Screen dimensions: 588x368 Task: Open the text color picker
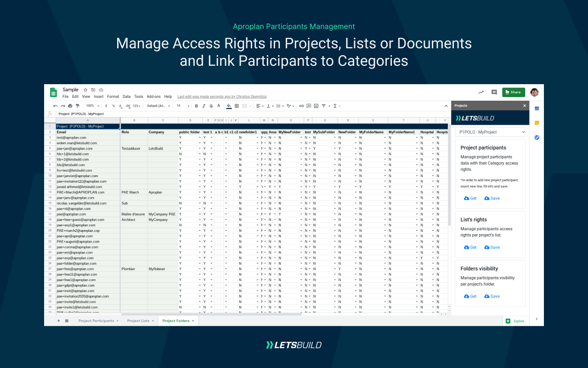(x=218, y=106)
